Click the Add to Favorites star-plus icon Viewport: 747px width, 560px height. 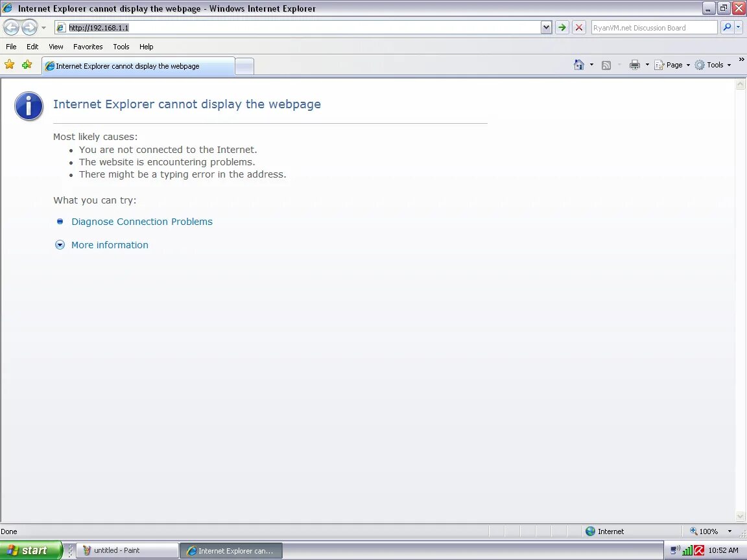coord(27,65)
